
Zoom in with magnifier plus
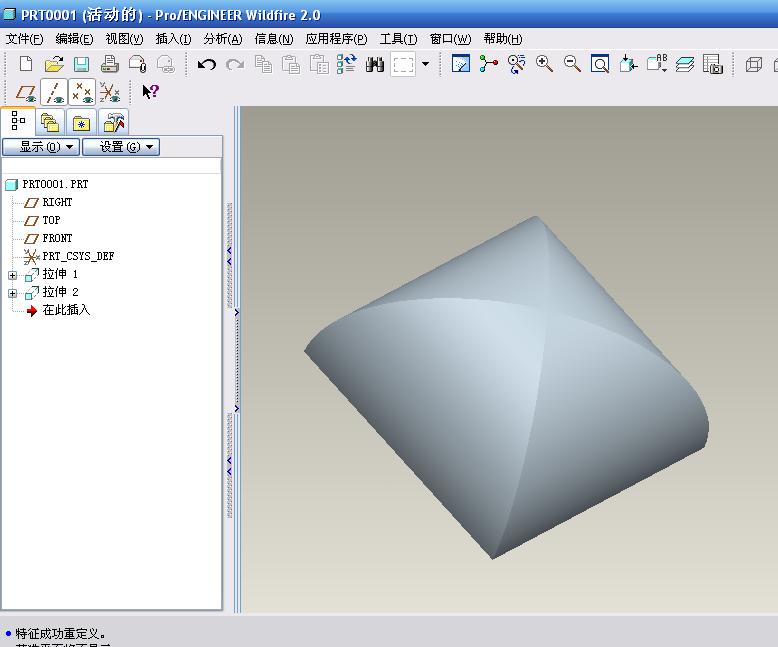544,64
